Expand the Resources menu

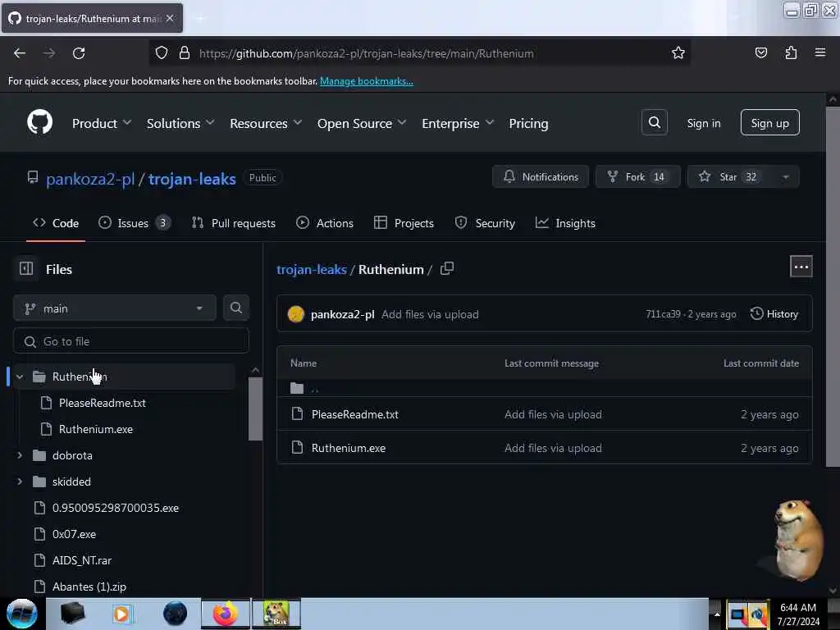pos(266,123)
